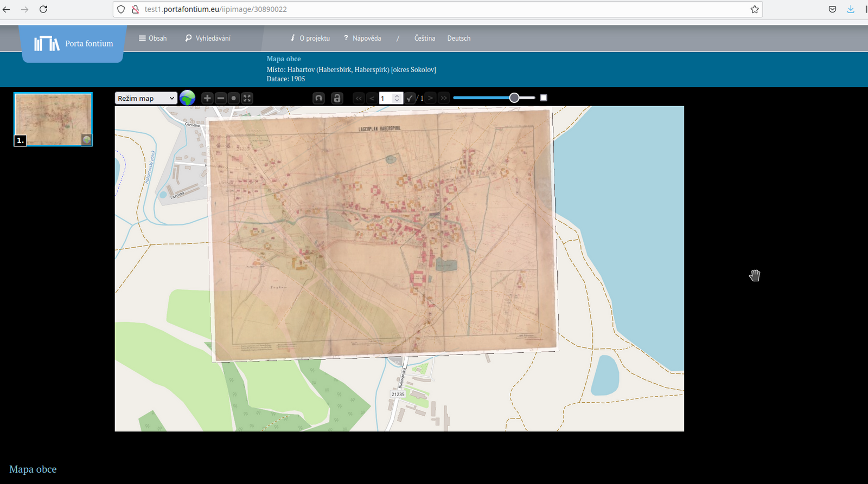Open Vyhledávání search menu
The image size is (868, 484).
click(x=208, y=38)
